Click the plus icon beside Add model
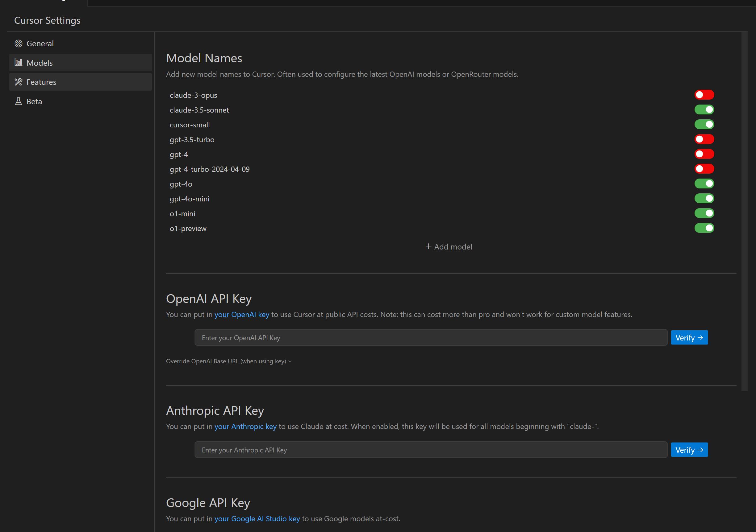The image size is (756, 532). click(x=428, y=246)
